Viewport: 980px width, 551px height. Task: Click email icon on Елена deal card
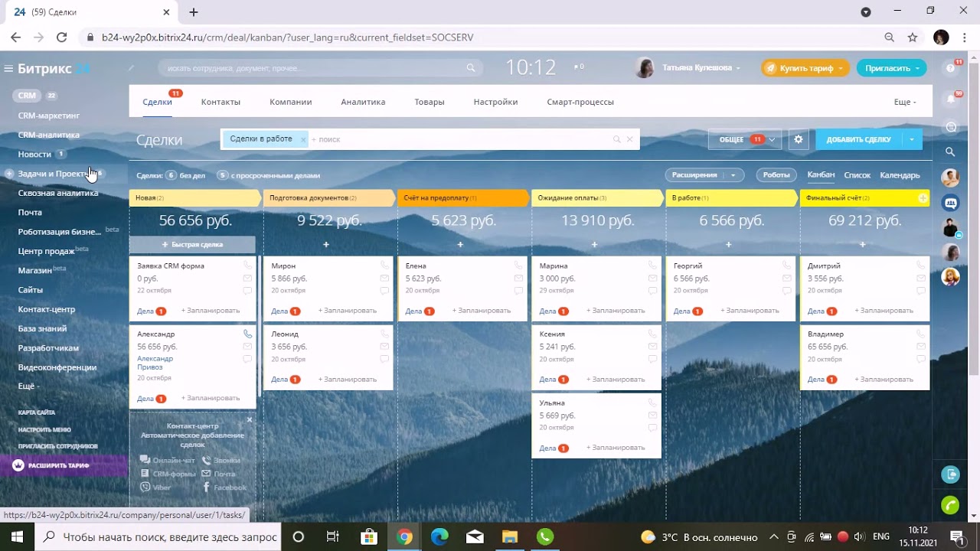pos(518,279)
